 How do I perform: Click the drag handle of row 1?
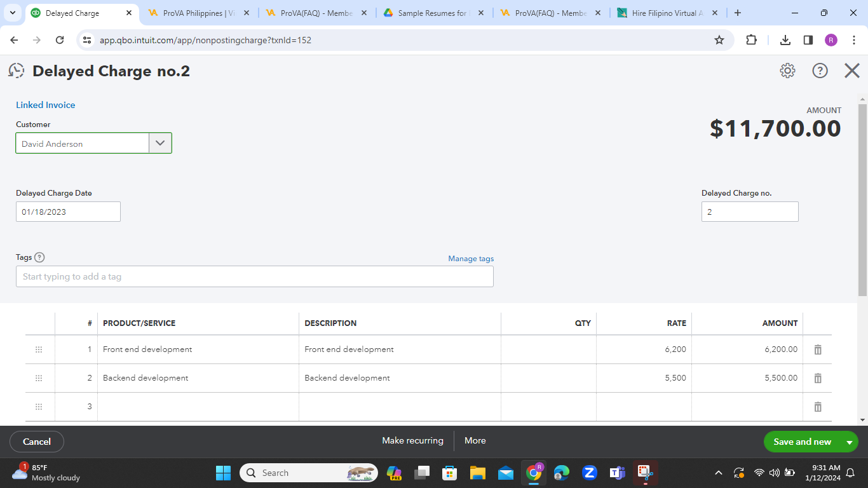coord(39,349)
